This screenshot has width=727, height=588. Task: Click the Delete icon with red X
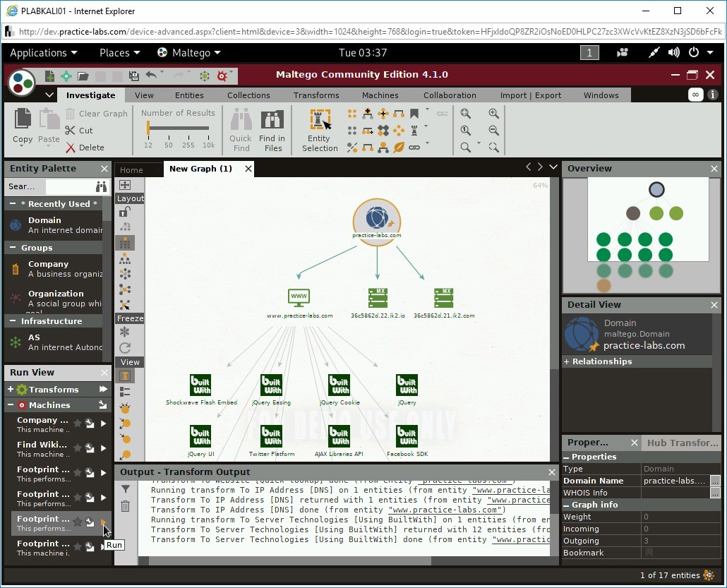pyautogui.click(x=71, y=147)
